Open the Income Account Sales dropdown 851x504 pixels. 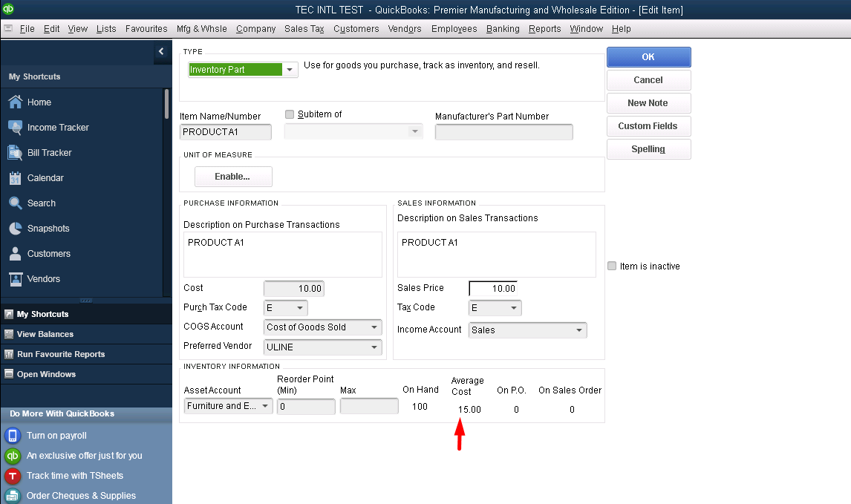tap(578, 330)
